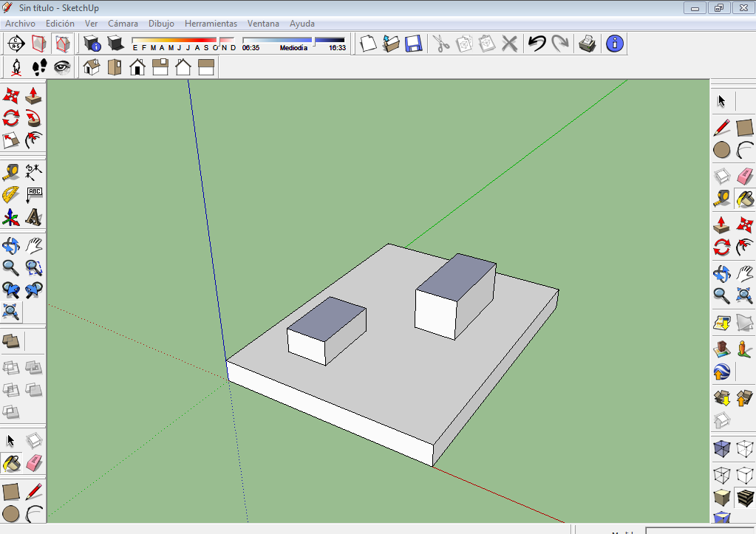The height and width of the screenshot is (534, 756).
Task: Switch to Left standard view
Action: tap(206, 67)
